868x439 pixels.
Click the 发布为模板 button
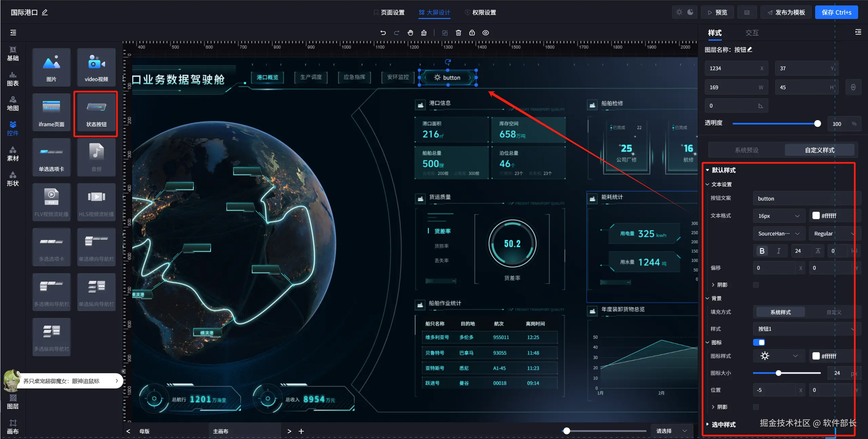coord(786,13)
